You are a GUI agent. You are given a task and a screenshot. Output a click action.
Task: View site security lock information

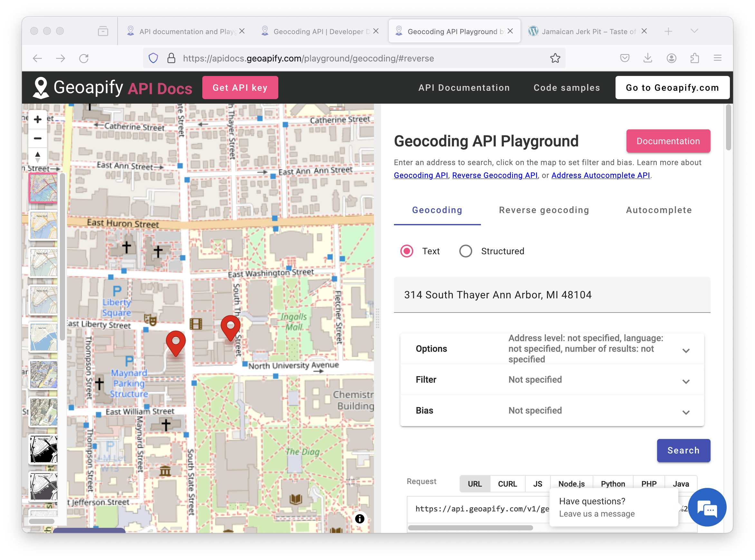pyautogui.click(x=171, y=58)
